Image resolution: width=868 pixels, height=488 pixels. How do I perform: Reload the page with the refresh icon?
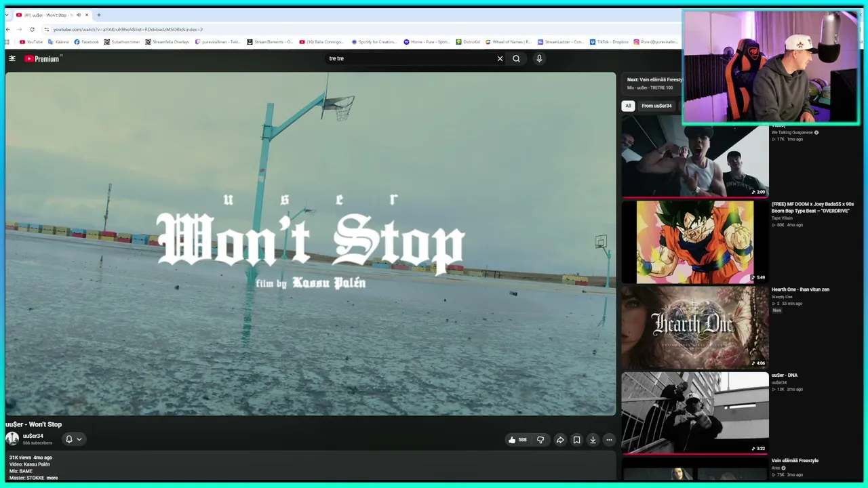tap(32, 29)
